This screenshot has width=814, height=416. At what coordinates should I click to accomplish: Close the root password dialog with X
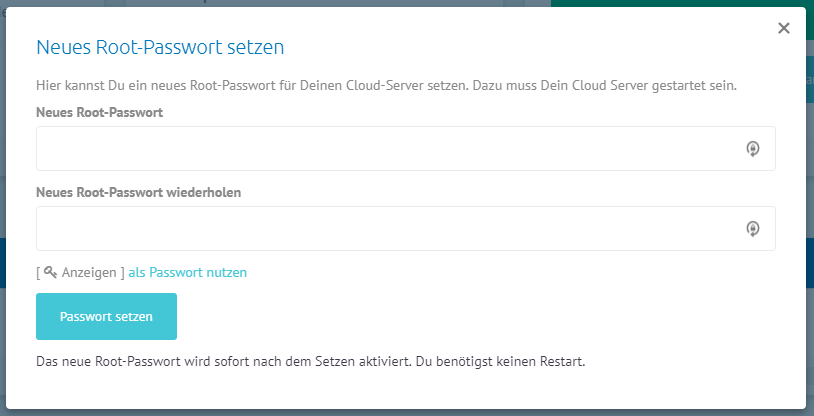tap(783, 28)
